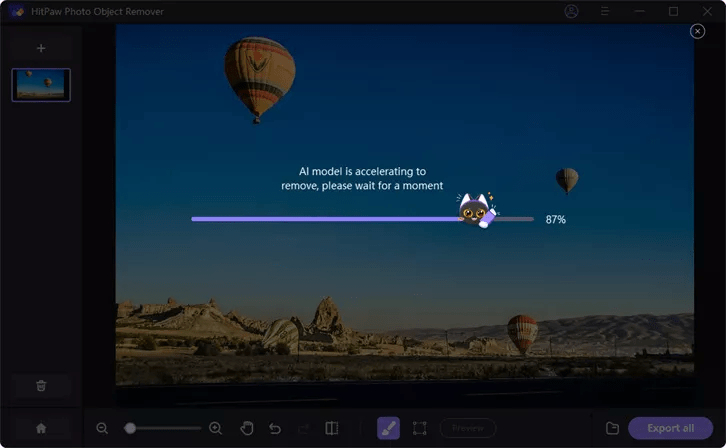Screen dimensions: 726x448
Task: Undo the last action
Action: (275, 428)
